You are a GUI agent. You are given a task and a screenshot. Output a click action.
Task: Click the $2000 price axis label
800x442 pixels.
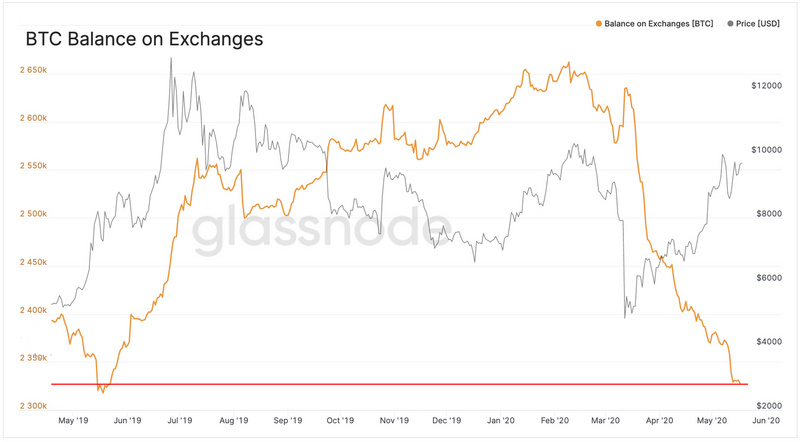767,405
